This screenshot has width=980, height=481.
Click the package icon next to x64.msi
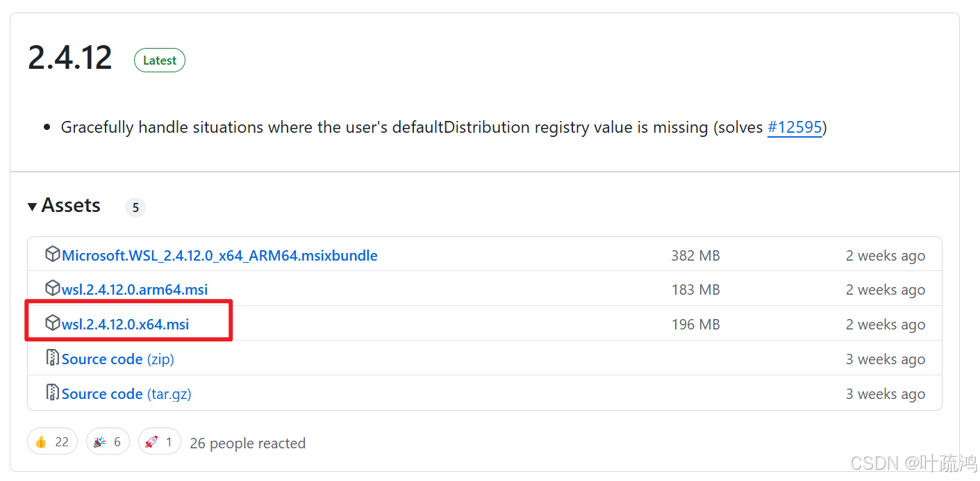tap(52, 323)
